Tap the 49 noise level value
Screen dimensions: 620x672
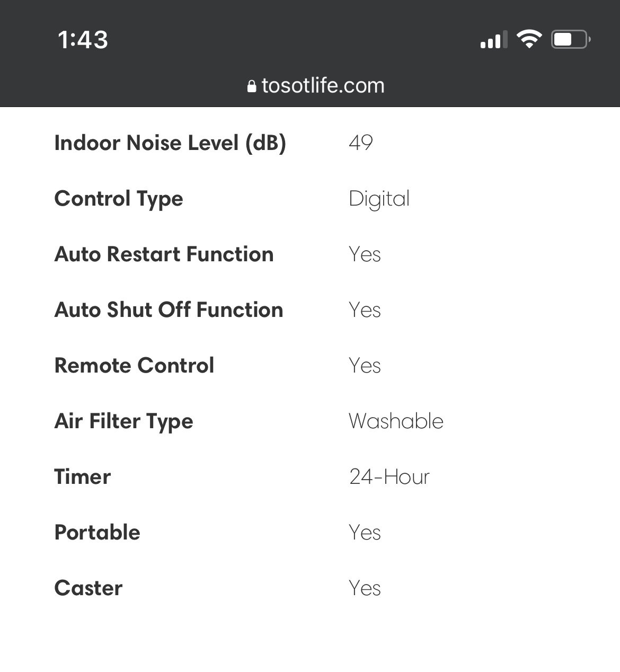(361, 143)
